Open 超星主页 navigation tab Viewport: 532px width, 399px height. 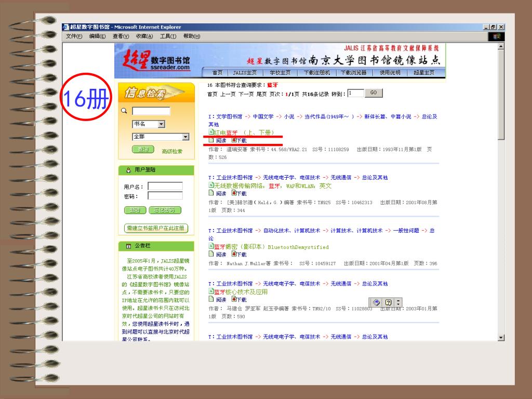pos(424,73)
